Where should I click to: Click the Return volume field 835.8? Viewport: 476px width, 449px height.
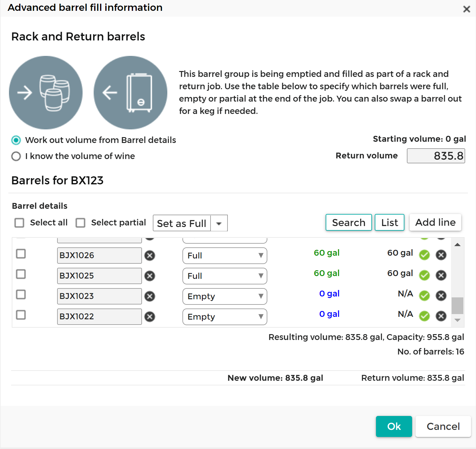pos(436,156)
